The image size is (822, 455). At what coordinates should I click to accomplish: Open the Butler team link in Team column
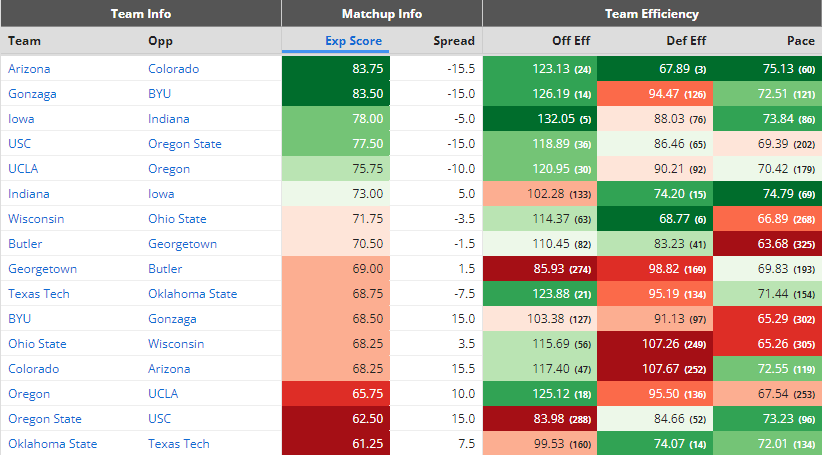[x=25, y=244]
